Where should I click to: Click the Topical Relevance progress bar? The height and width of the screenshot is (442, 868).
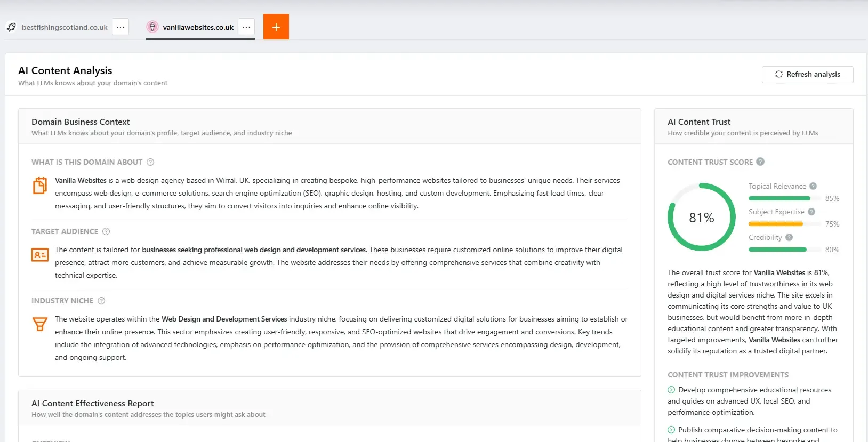click(x=780, y=198)
